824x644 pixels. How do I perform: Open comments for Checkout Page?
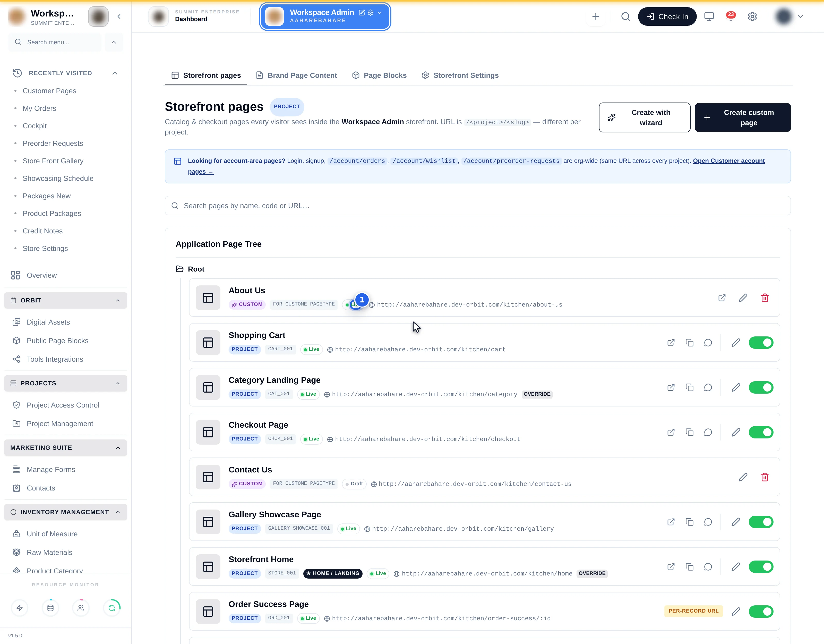tap(708, 432)
